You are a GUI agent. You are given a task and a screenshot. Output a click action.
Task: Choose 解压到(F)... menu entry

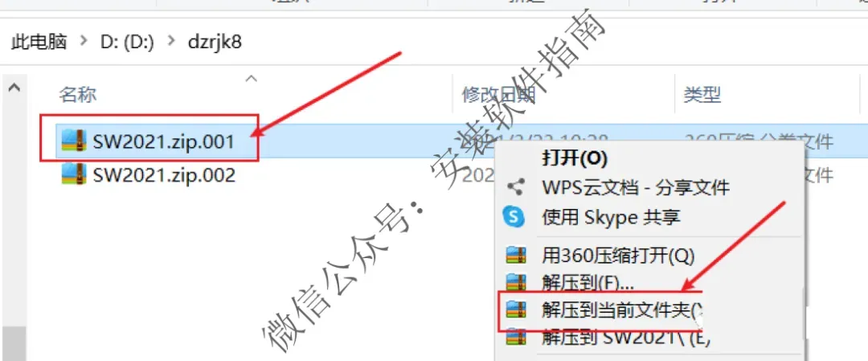(588, 282)
